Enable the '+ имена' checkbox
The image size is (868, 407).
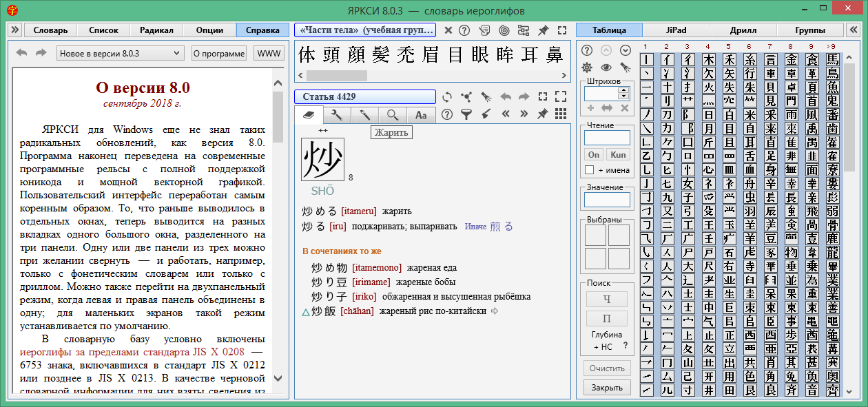pyautogui.click(x=589, y=170)
